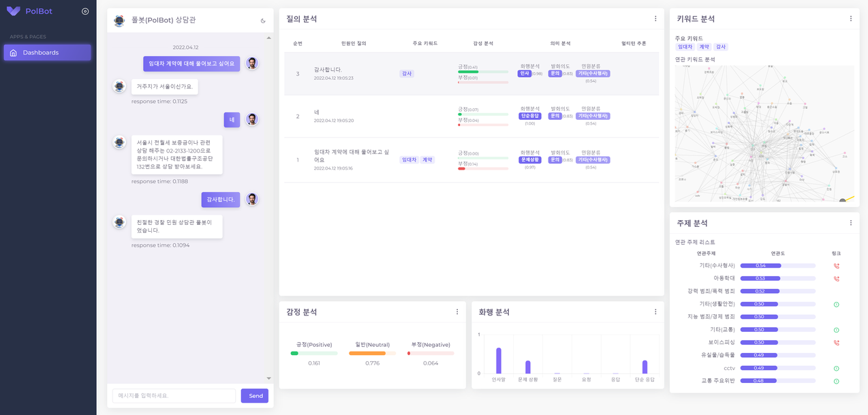
Task: Click the 멀티턴 추론 column header
Action: click(x=634, y=43)
